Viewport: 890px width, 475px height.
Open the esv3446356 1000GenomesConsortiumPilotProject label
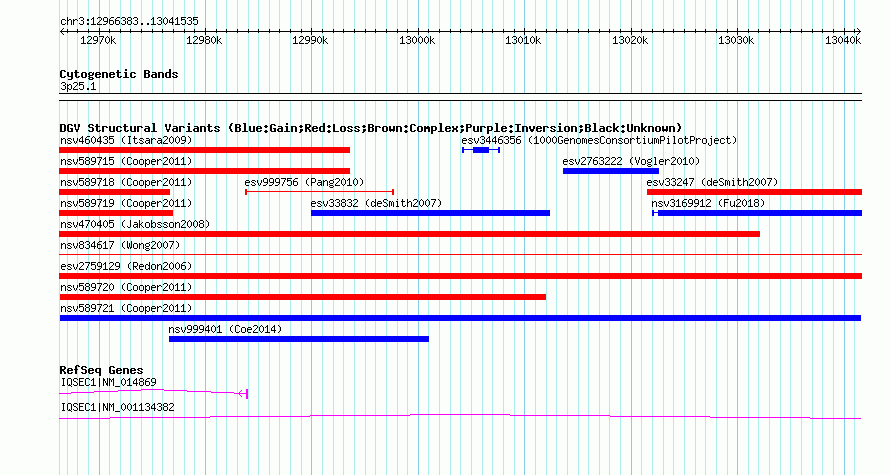click(x=599, y=140)
